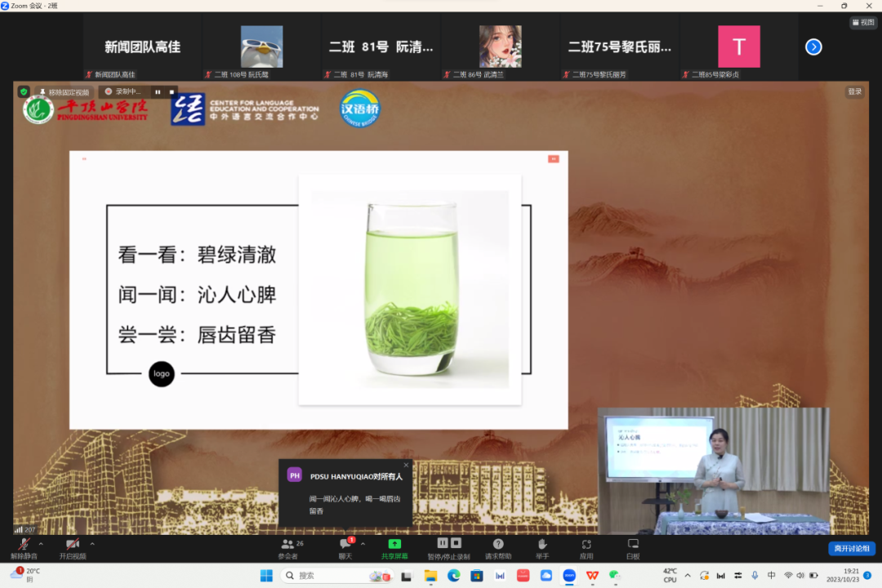
Task: Show next participants with the blue arrow
Action: coord(813,47)
